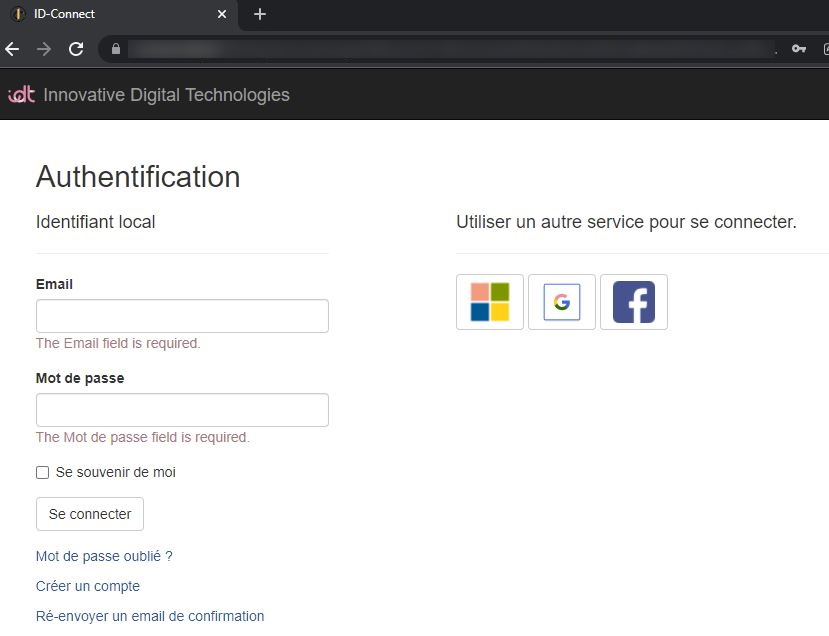Click the padlock site security icon

point(116,49)
